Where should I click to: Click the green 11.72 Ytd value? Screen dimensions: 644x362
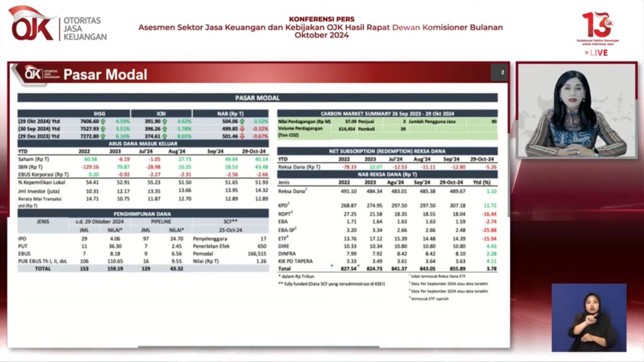tap(490, 206)
